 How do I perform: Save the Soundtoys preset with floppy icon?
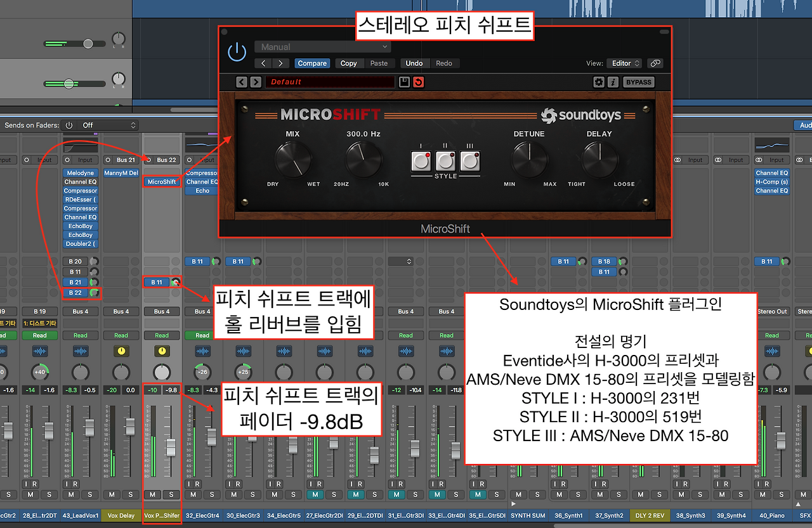point(405,82)
